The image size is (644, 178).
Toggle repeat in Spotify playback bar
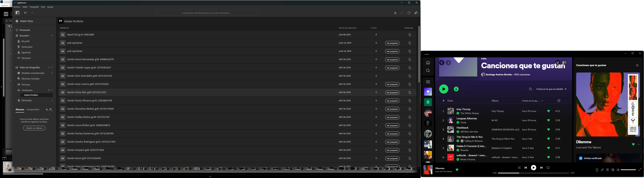(548, 168)
